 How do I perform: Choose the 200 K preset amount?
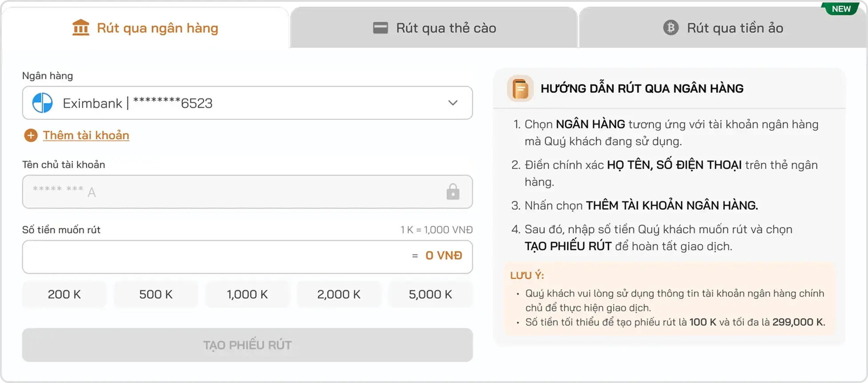click(64, 294)
